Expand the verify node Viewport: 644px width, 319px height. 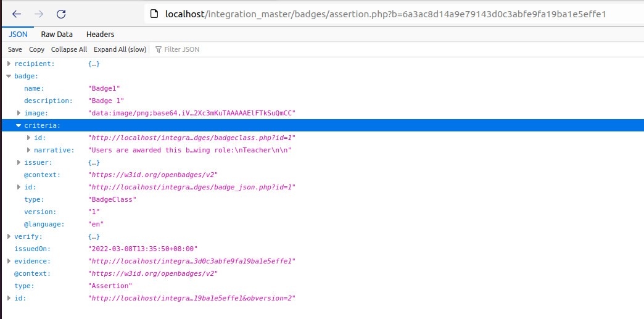[9, 236]
